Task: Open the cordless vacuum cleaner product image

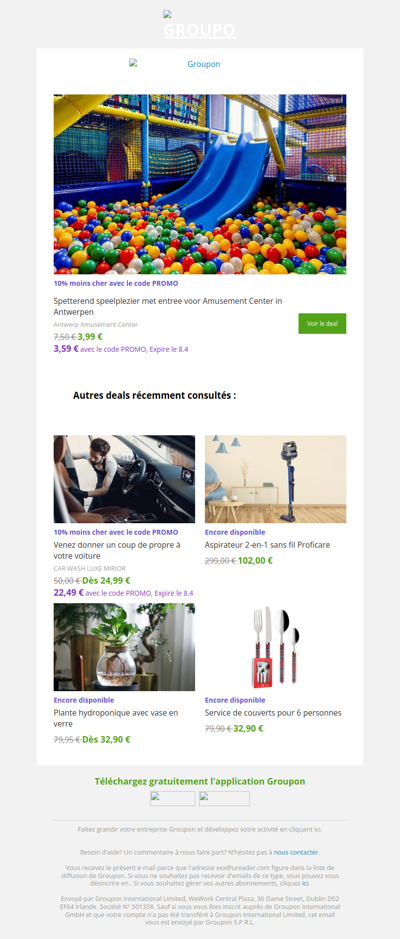Action: (x=275, y=479)
